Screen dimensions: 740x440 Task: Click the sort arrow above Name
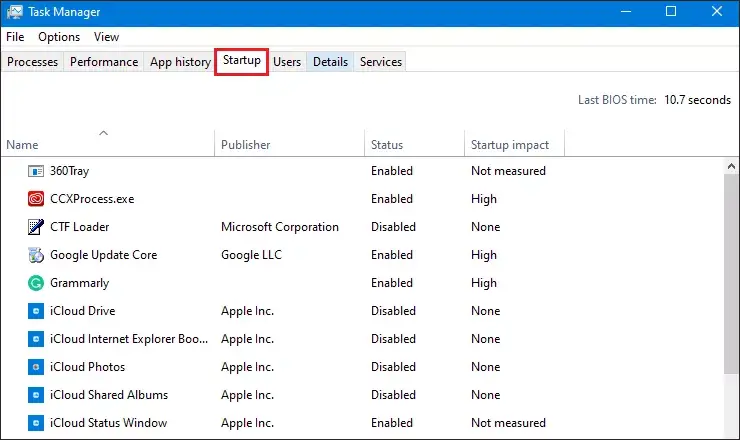103,133
